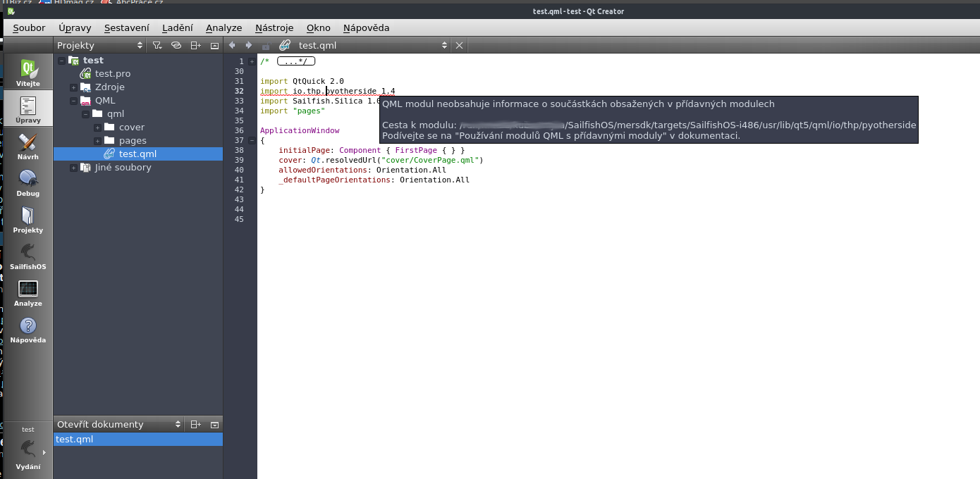Expand the Jiné soubory node
980x479 pixels.
73,168
